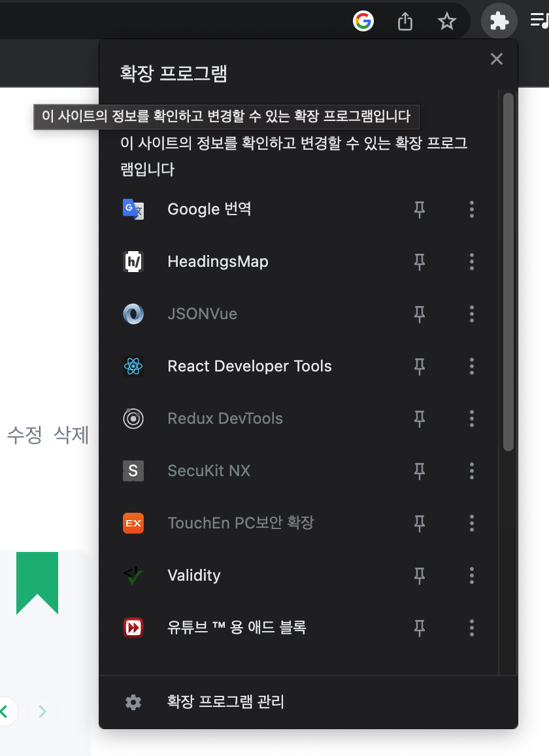Image resolution: width=549 pixels, height=756 pixels.
Task: Select the SecuKit NX extension name
Action: pyautogui.click(x=208, y=471)
